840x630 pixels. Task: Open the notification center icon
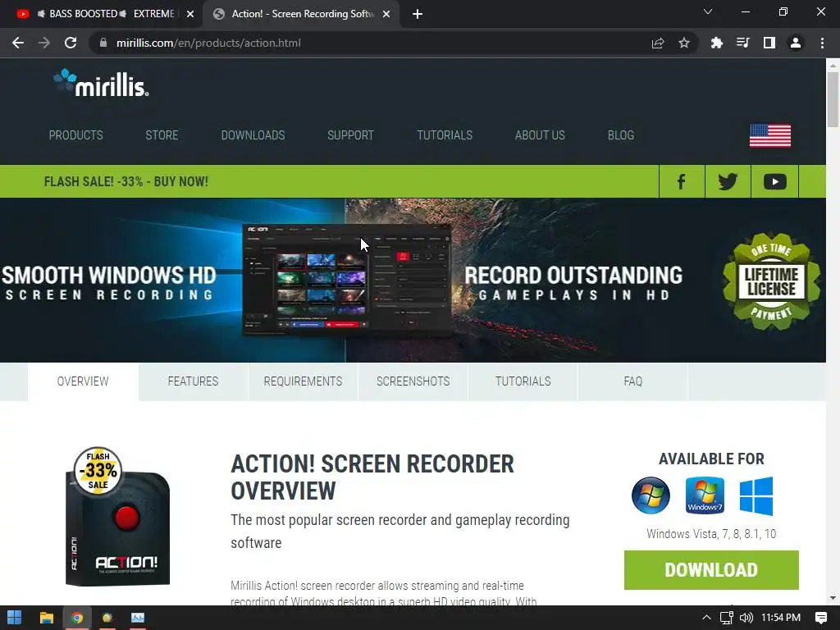click(820, 618)
